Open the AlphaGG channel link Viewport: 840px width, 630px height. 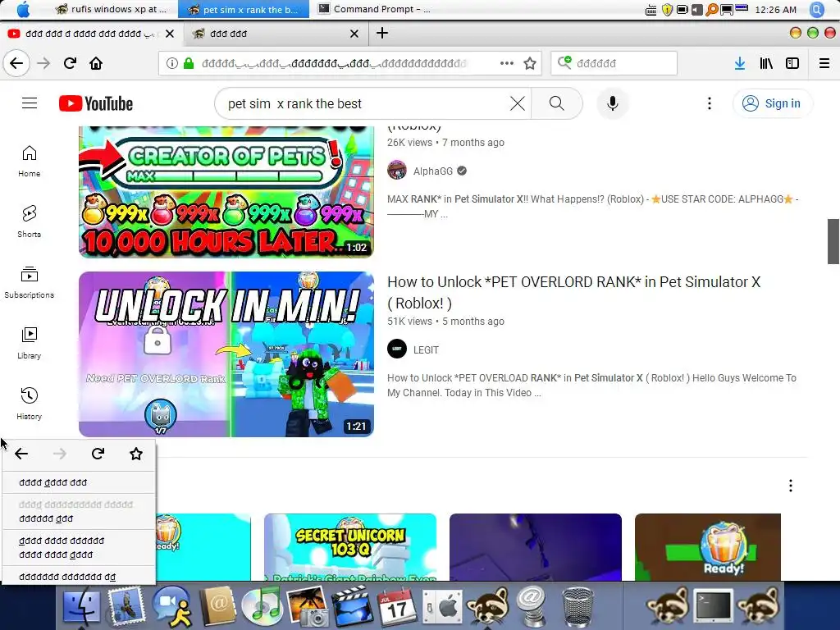point(433,171)
